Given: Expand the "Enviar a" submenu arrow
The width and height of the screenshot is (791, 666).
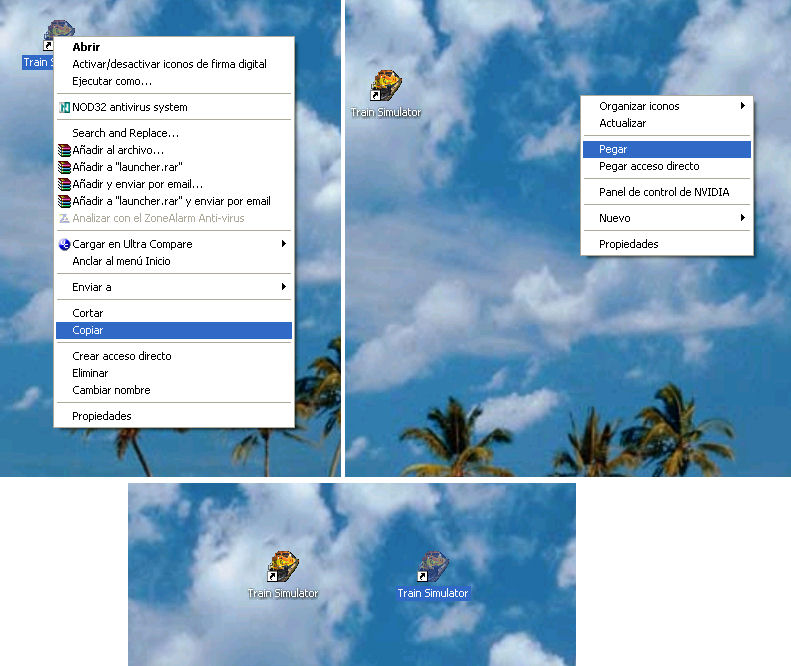Looking at the screenshot, I should coord(284,287).
